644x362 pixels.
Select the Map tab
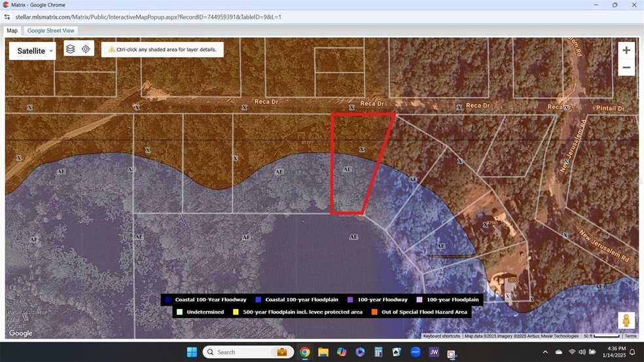pyautogui.click(x=12, y=31)
